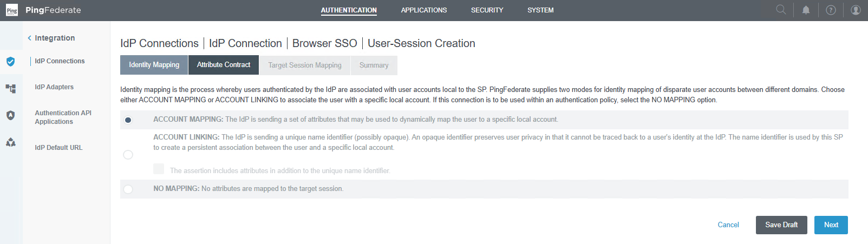
Task: Select the NO MAPPING radio button
Action: click(128, 189)
